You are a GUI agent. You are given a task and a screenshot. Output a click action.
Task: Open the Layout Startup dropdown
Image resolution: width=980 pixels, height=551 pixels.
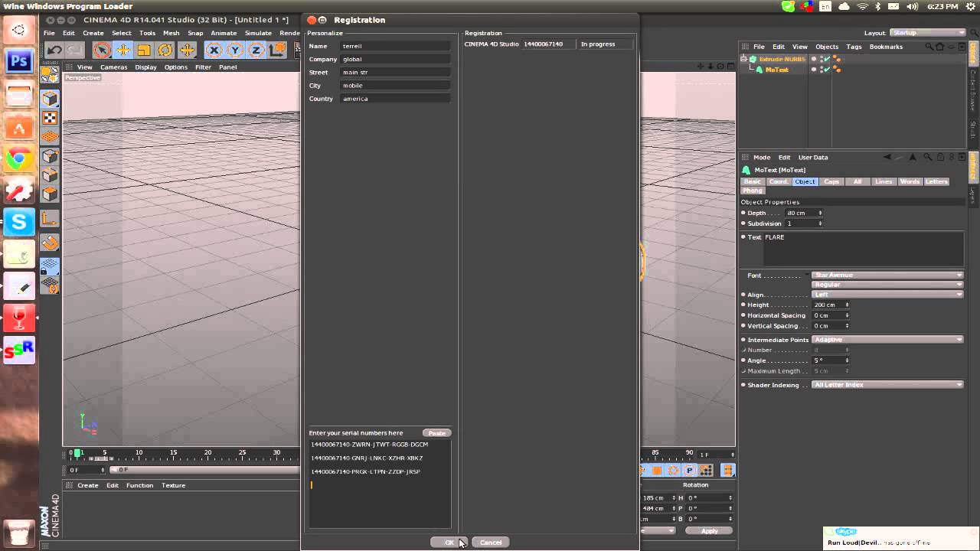(928, 33)
